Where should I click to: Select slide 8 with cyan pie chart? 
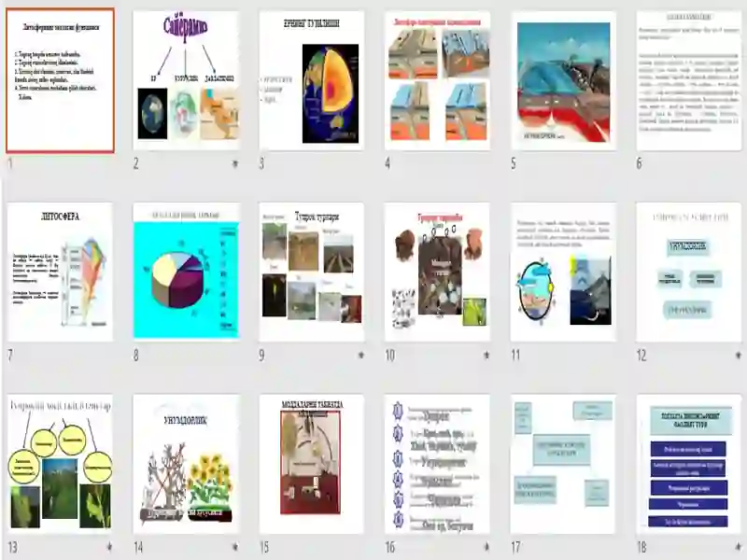[x=186, y=272]
